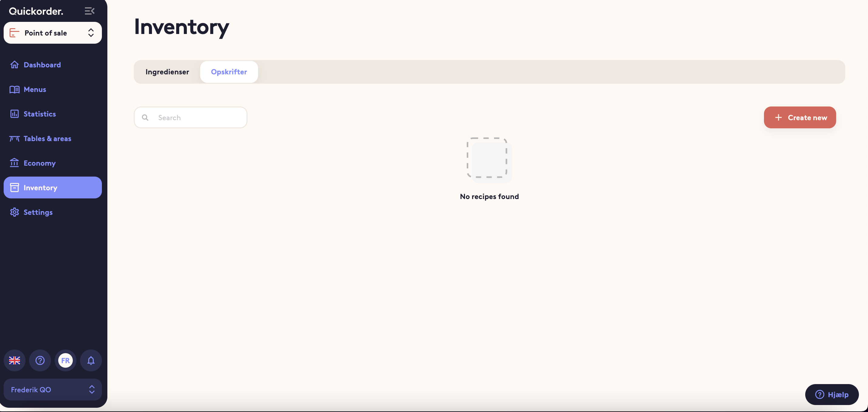Screen dimensions: 868x412
Task: Click the magnifying glass search icon
Action: tap(145, 117)
